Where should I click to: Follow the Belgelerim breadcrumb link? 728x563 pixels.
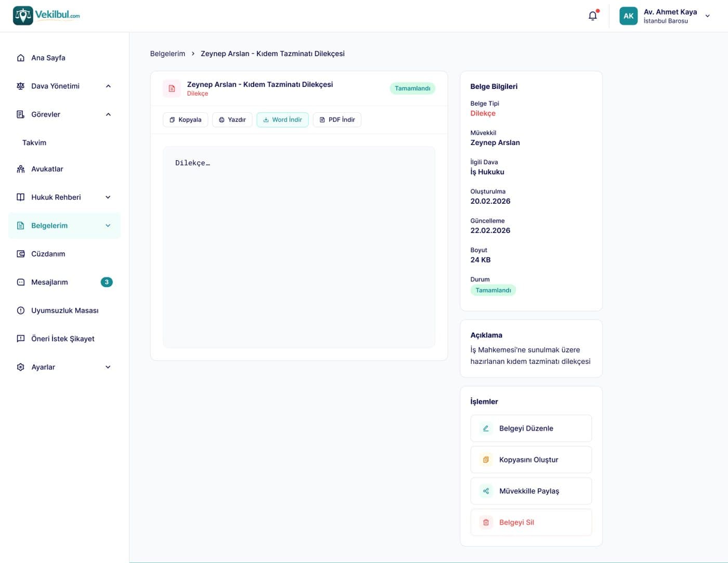(x=167, y=54)
